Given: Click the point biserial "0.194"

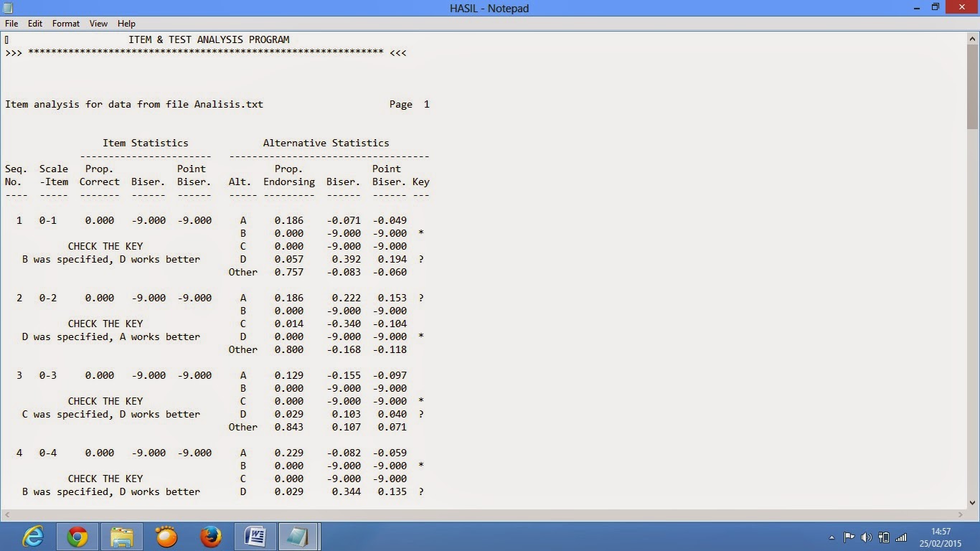Looking at the screenshot, I should (392, 259).
